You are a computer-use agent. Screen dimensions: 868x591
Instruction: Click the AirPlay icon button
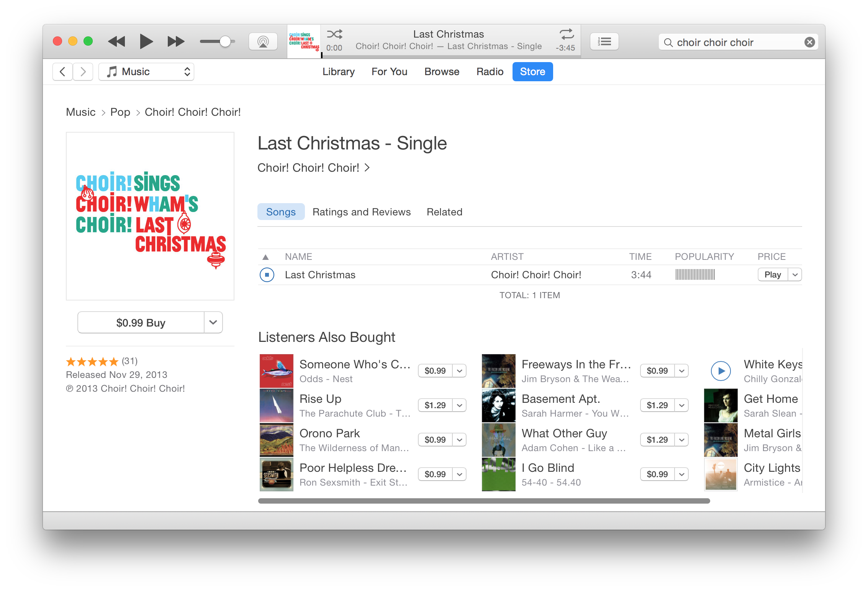pyautogui.click(x=263, y=41)
